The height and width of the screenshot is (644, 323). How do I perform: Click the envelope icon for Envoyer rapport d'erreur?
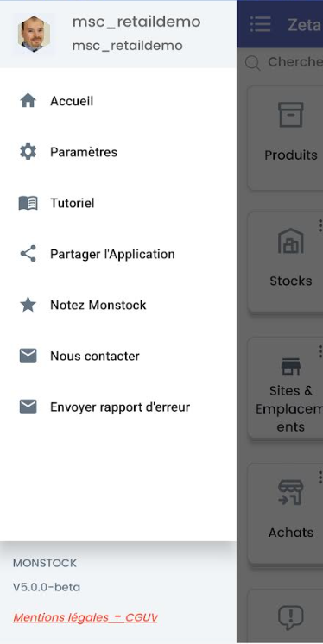click(28, 407)
